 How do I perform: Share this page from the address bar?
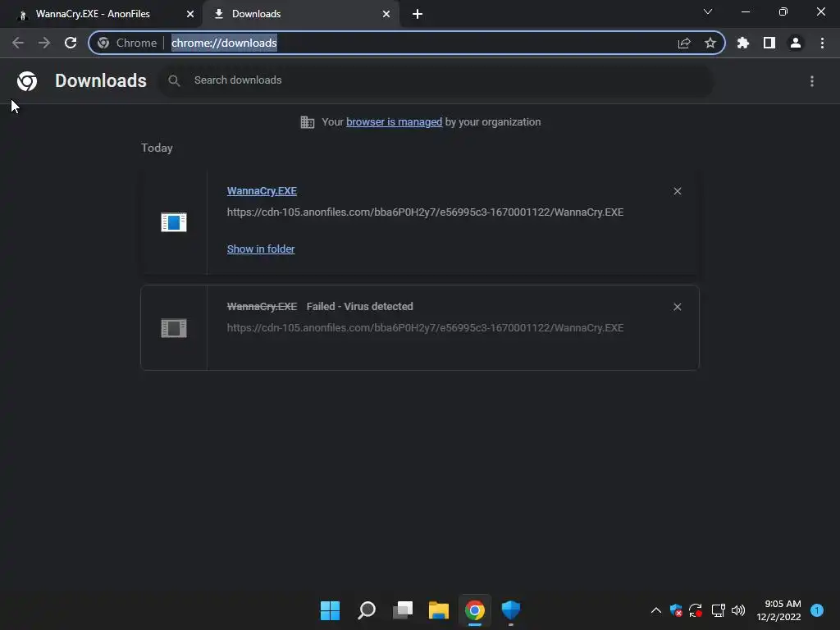tap(684, 43)
